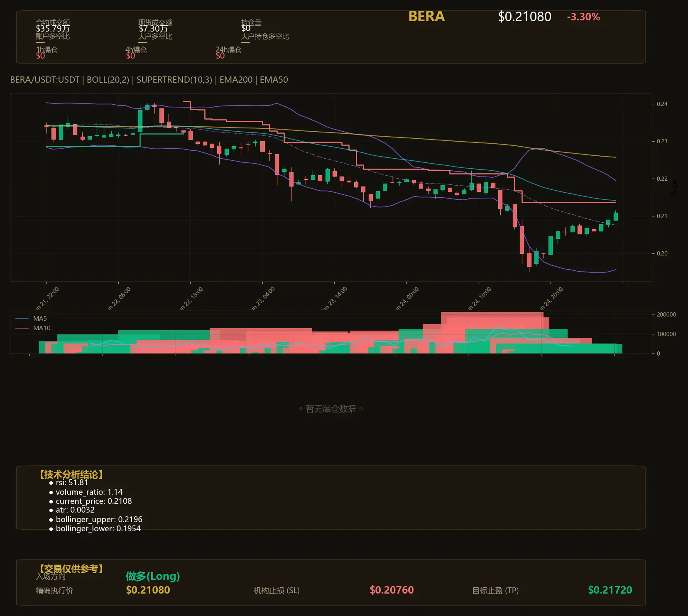Viewport: 688px width, 616px height.
Task: Select the 大户持仓多空比 label
Action: [x=265, y=37]
